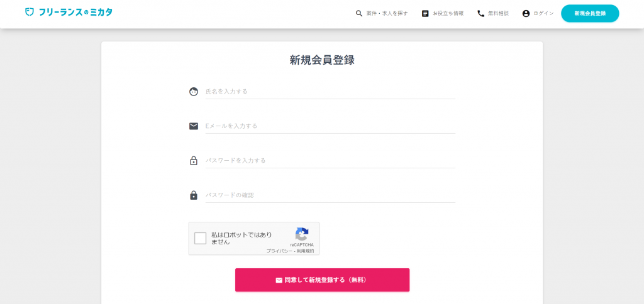Click the face icon next to name field

pos(194,92)
